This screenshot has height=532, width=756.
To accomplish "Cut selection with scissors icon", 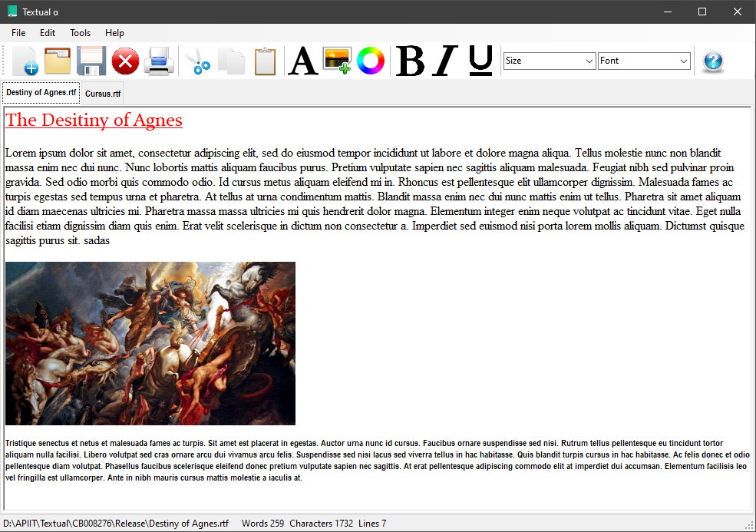I will pyautogui.click(x=198, y=61).
